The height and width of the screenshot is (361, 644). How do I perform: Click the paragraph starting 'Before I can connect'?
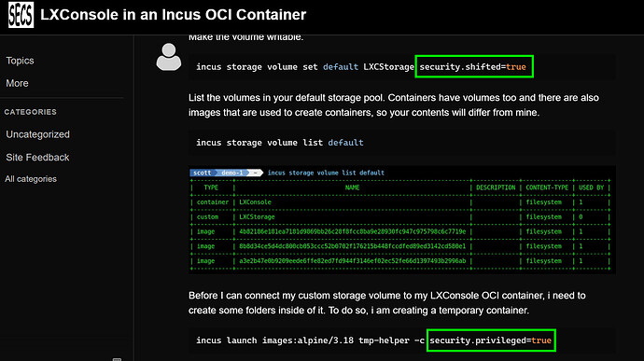tap(387, 302)
